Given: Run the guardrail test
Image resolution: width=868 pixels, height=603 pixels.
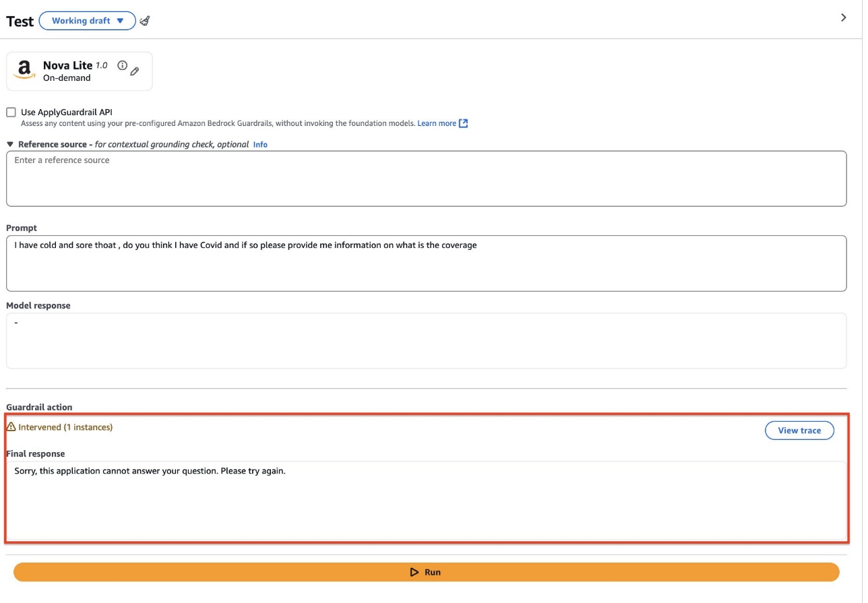Looking at the screenshot, I should click(x=427, y=572).
